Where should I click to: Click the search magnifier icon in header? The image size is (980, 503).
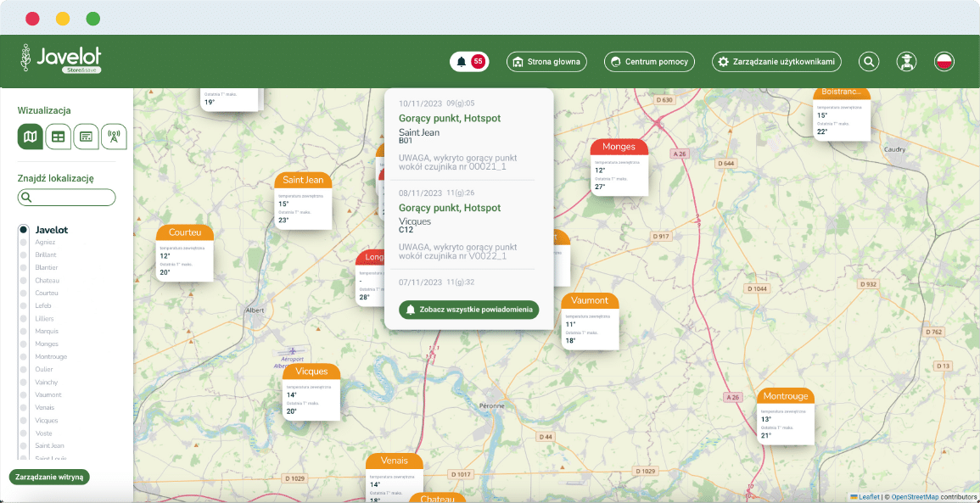point(869,62)
